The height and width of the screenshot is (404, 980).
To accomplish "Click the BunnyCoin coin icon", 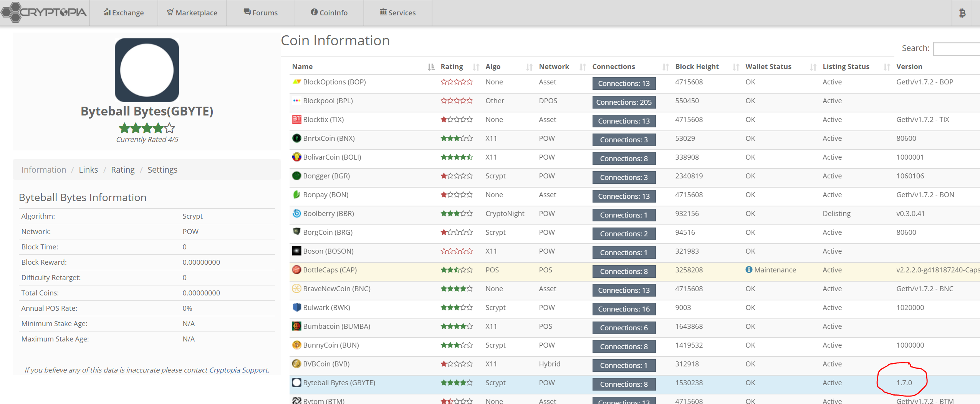I will tap(296, 345).
